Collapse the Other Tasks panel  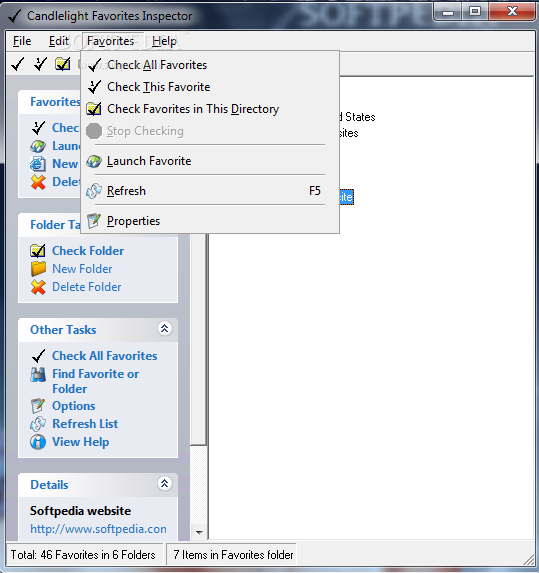(164, 329)
